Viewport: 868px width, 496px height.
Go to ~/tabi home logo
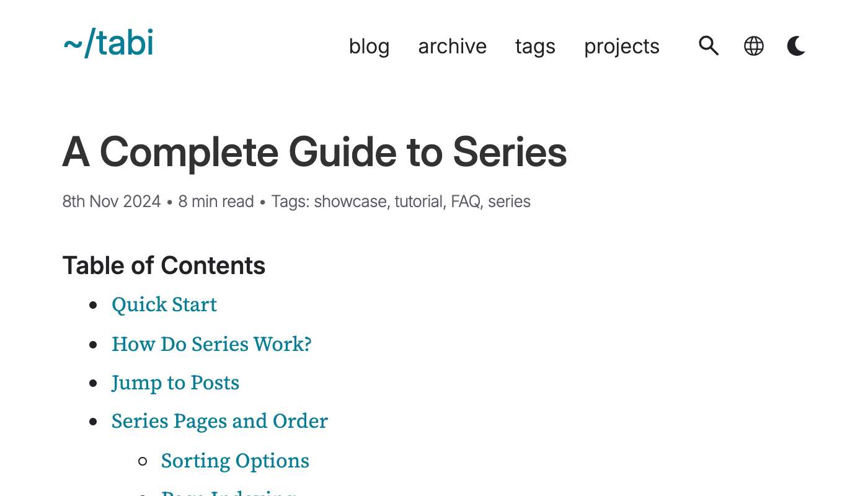[x=108, y=44]
